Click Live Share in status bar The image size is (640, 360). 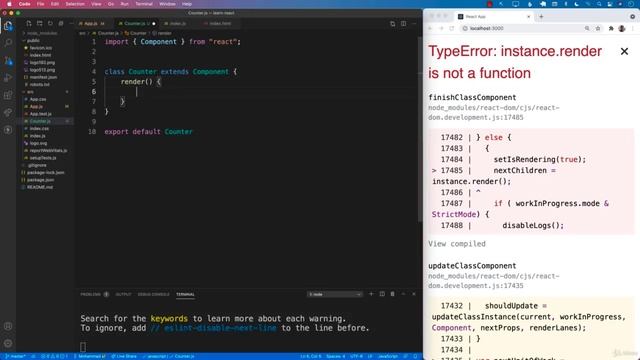(x=124, y=356)
